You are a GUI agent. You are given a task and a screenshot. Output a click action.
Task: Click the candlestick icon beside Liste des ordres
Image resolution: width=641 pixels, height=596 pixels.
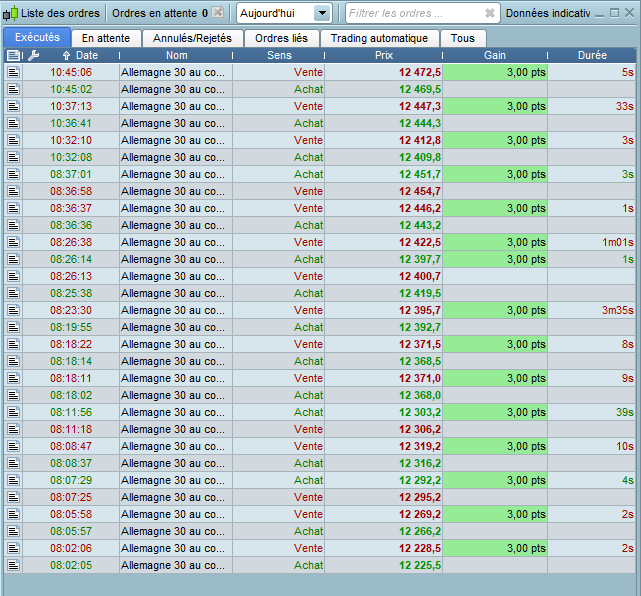coord(11,13)
